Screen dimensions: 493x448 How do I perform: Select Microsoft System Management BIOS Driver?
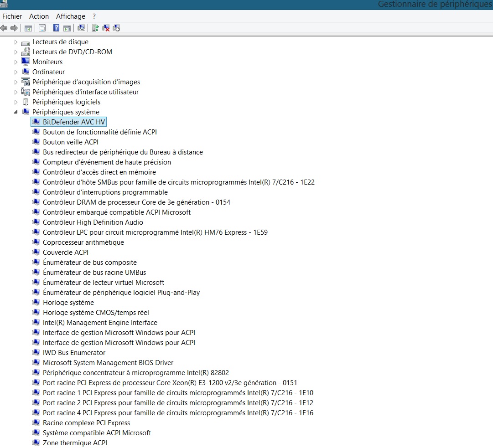point(108,363)
